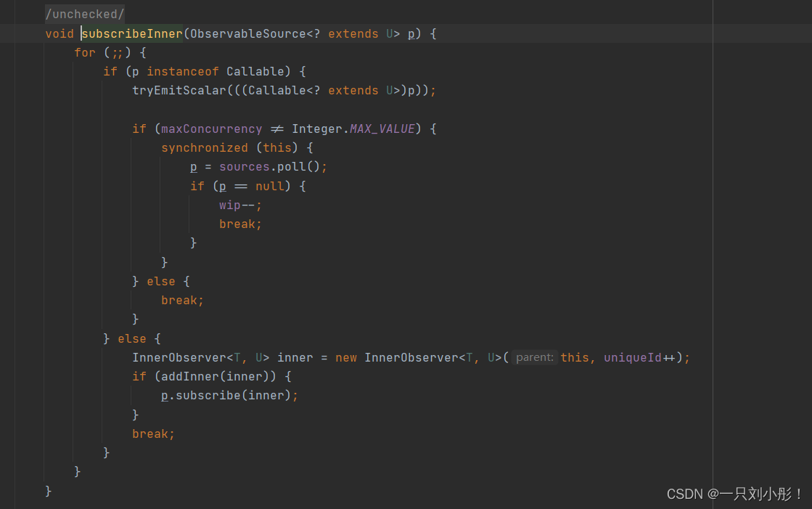Click the wip-- decrement statement

(237, 205)
